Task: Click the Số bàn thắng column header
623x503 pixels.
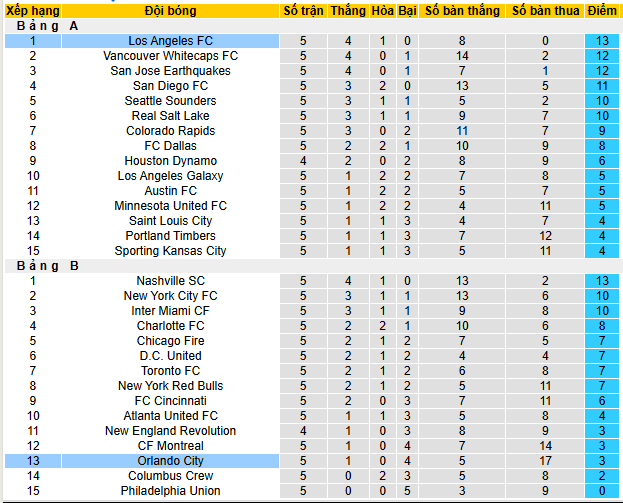Action: [x=462, y=11]
